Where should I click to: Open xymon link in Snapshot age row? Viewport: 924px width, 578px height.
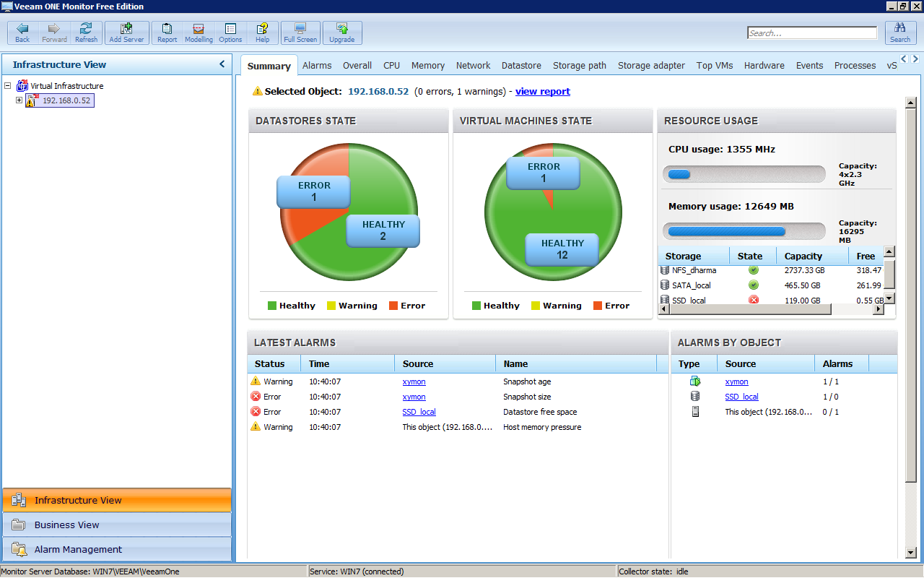click(414, 381)
